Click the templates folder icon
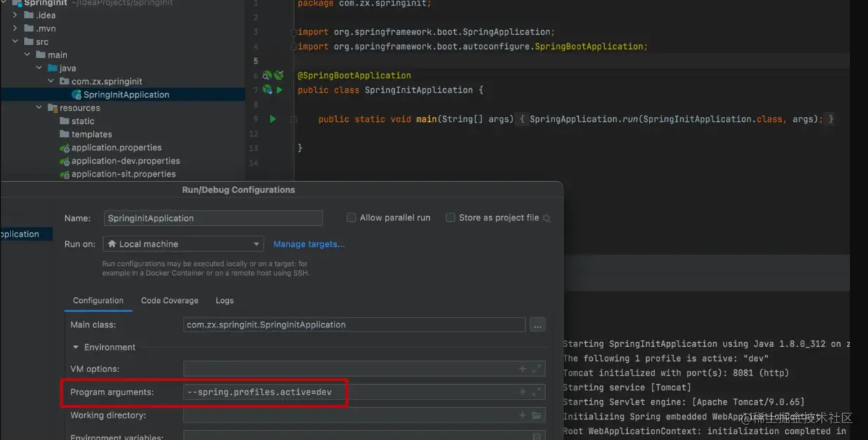 click(64, 135)
